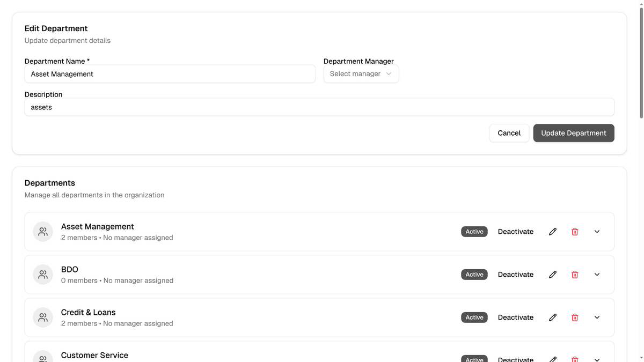This screenshot has width=644, height=362.
Task: Click the Description label
Action: pos(43,94)
